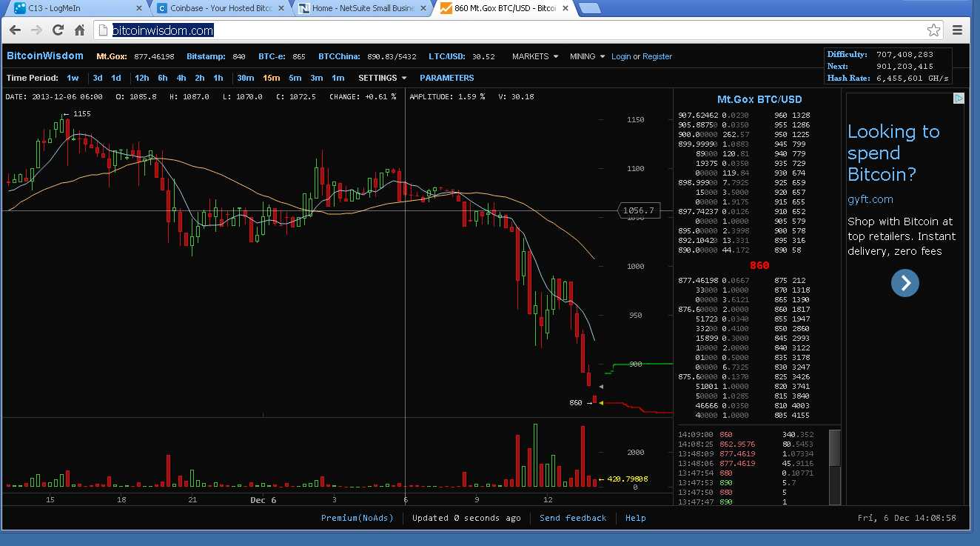
Task: Open the Mt.Gox market price link
Action: coord(135,56)
